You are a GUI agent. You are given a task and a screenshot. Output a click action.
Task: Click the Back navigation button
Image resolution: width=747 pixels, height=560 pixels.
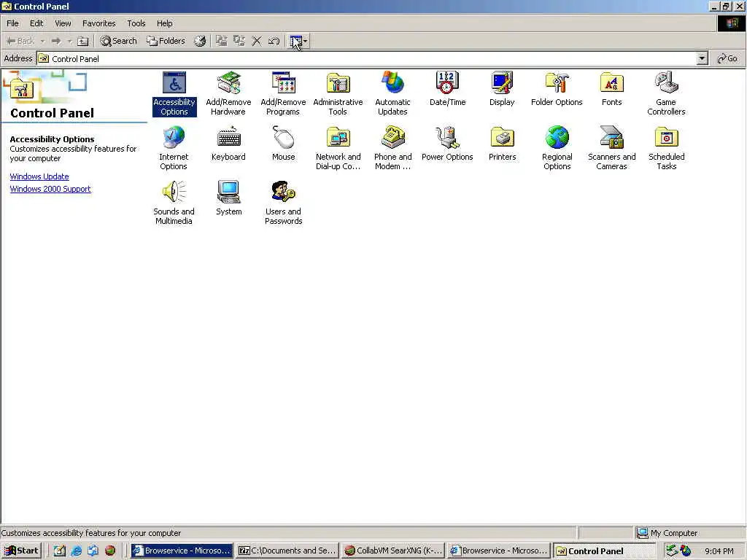(20, 42)
